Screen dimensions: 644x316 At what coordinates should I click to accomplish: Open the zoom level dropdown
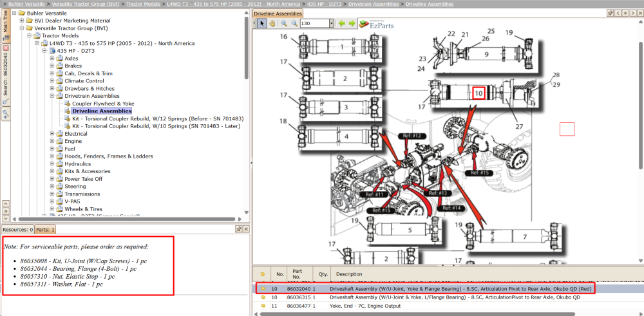(332, 23)
